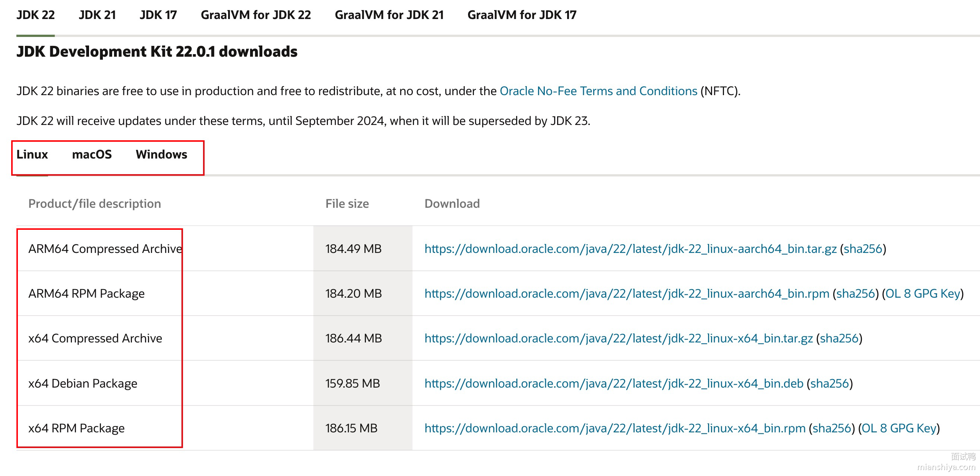Switch to GraalVM for JDK 17 tab
This screenshot has width=980, height=476.
tap(522, 15)
